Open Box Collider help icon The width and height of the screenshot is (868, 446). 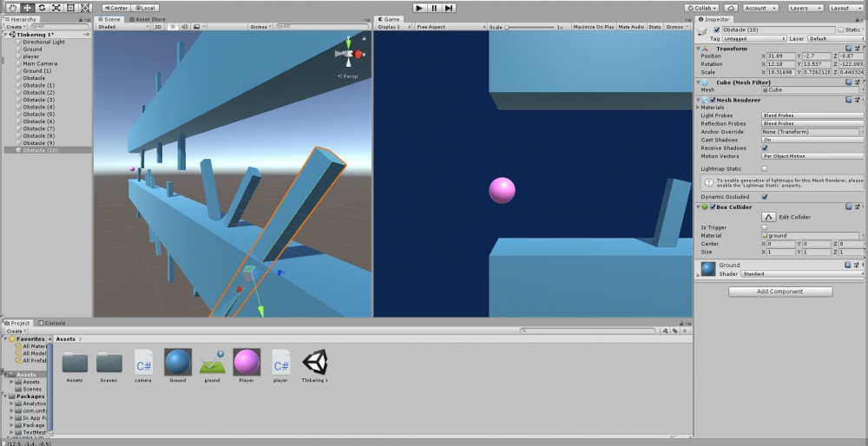click(x=849, y=207)
